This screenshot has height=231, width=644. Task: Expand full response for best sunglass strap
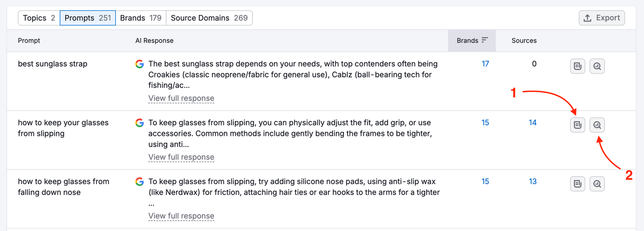click(181, 98)
